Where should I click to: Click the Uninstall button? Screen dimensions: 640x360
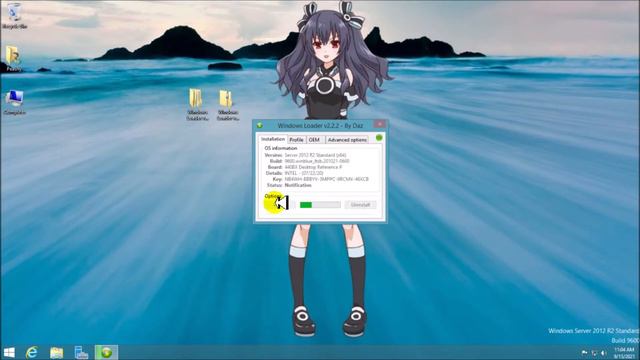(x=360, y=205)
